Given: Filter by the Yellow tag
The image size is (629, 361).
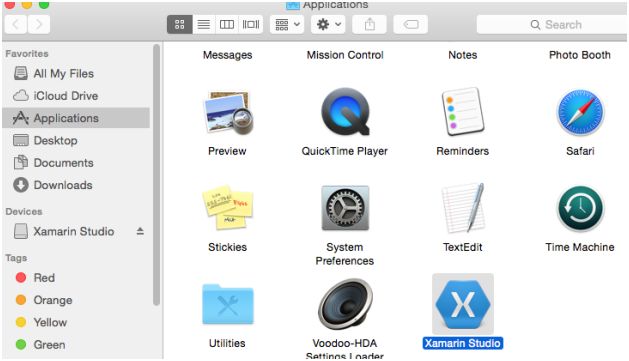Looking at the screenshot, I should [x=76, y=322].
